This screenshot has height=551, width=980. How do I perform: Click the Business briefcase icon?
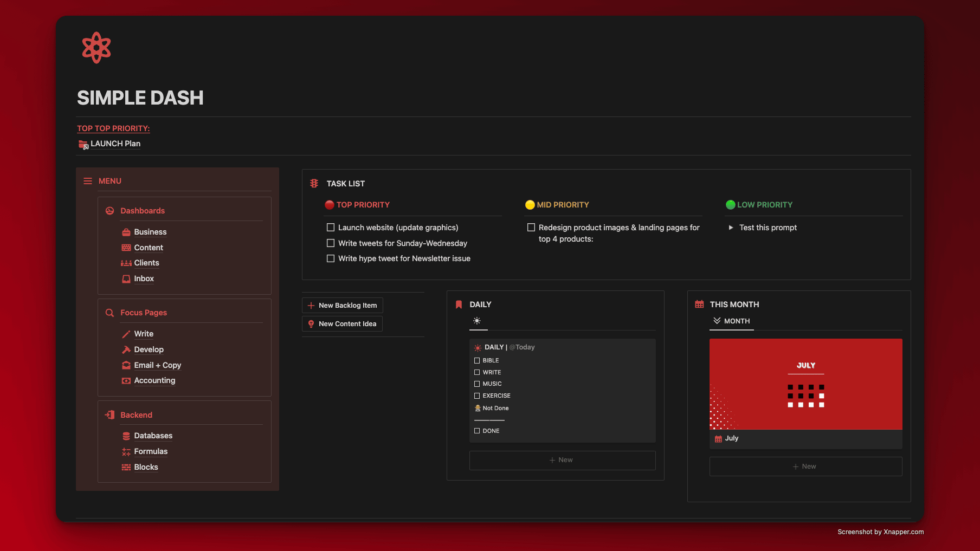(x=126, y=232)
